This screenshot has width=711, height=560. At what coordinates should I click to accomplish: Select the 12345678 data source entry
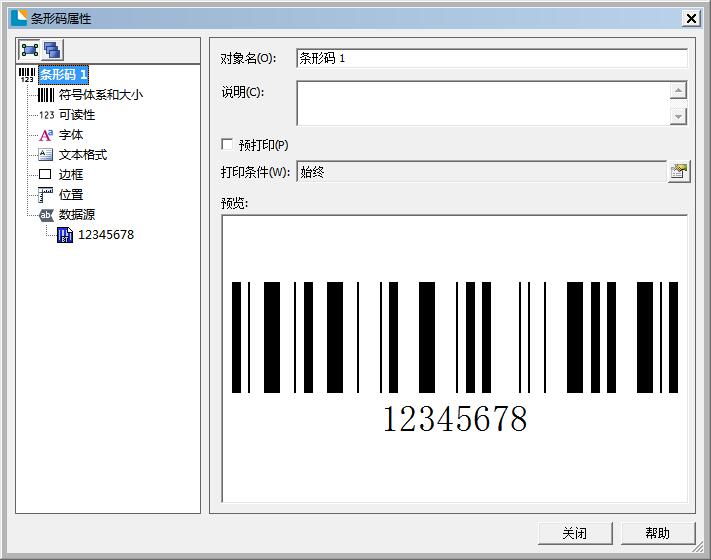coord(106,235)
